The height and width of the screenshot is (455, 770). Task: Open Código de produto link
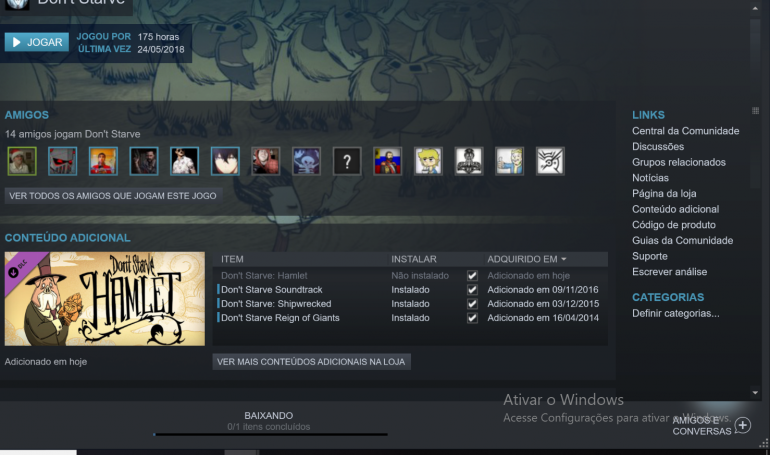click(674, 225)
